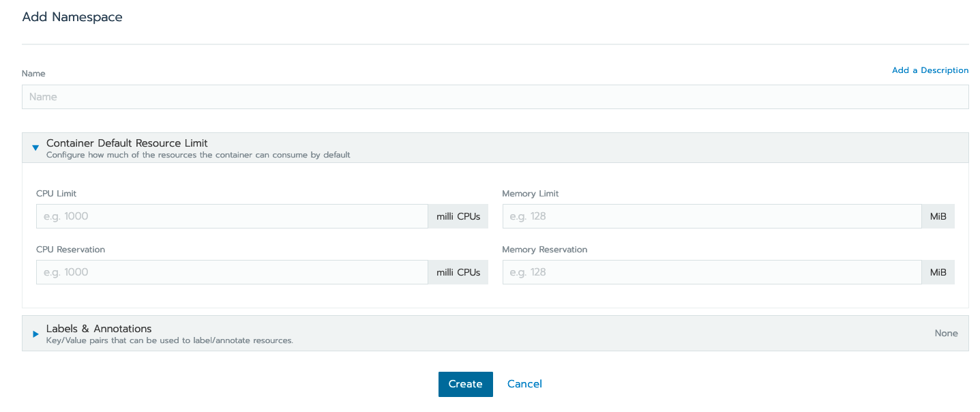Click the CPU Reservation input box
The image size is (980, 412).
[232, 271]
